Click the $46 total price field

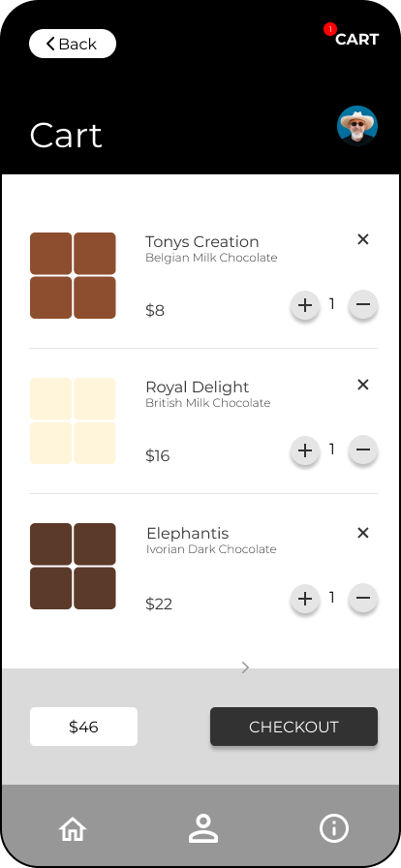[x=83, y=727]
